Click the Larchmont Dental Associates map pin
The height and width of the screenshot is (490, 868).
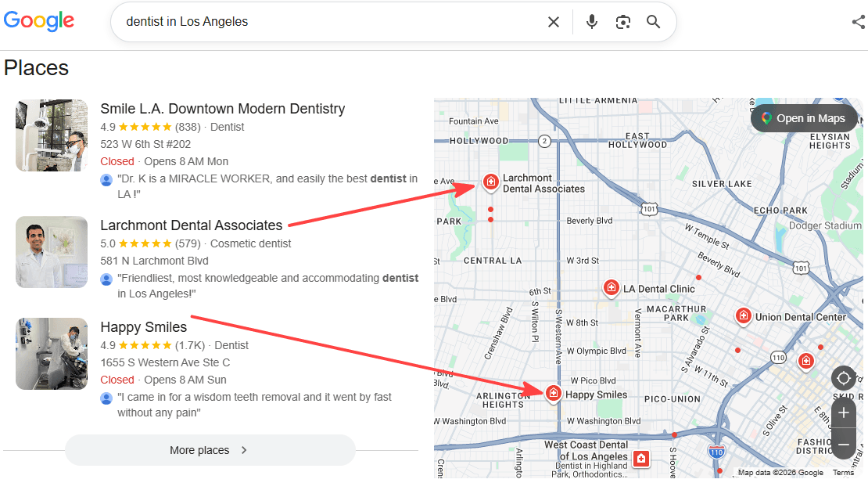click(x=490, y=182)
